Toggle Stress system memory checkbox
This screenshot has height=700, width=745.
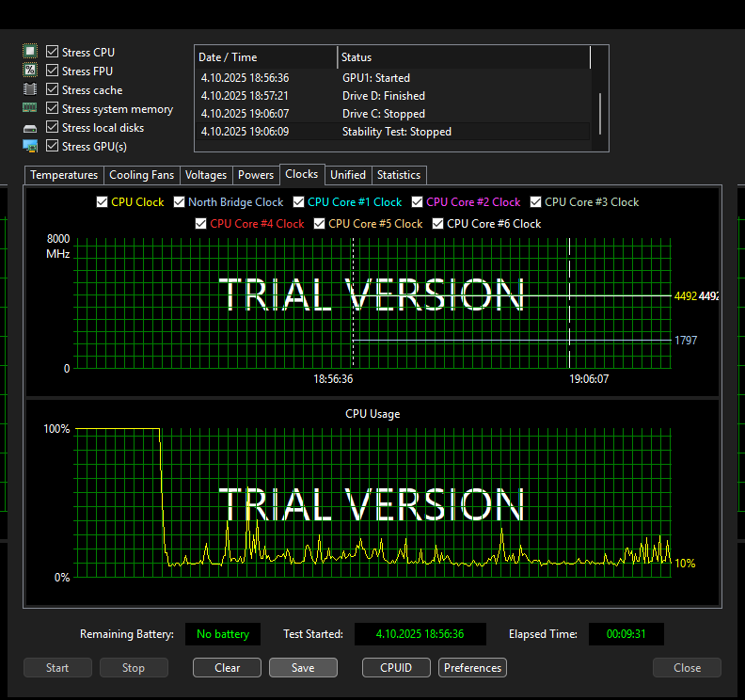(53, 108)
